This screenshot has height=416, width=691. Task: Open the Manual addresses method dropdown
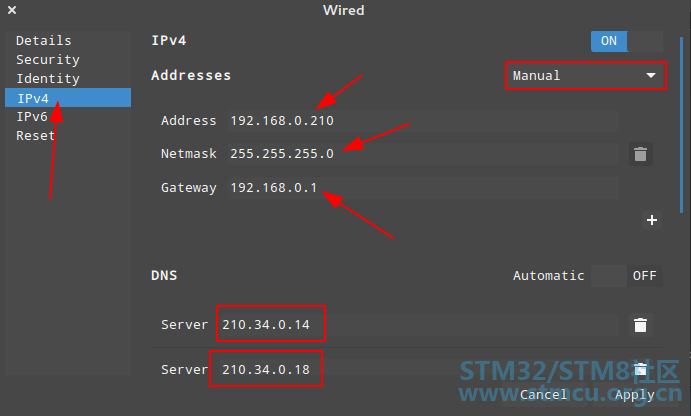[586, 76]
